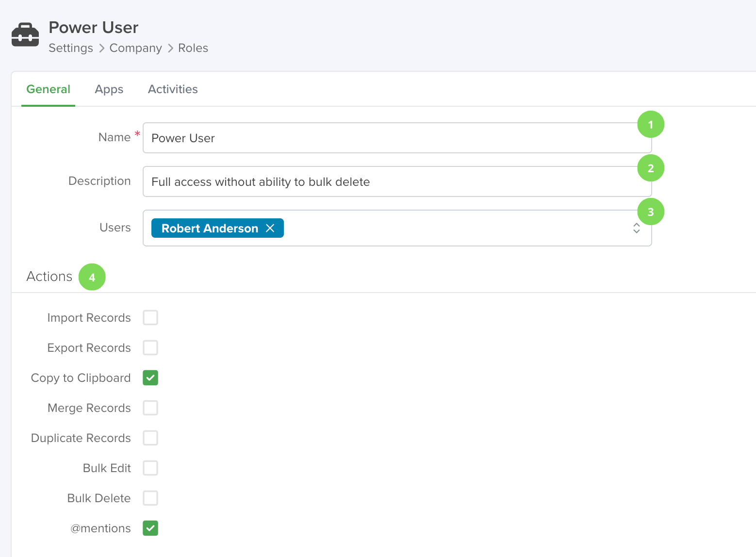Viewport: 756px width, 557px height.
Task: Click the Import Records label
Action: (x=89, y=318)
